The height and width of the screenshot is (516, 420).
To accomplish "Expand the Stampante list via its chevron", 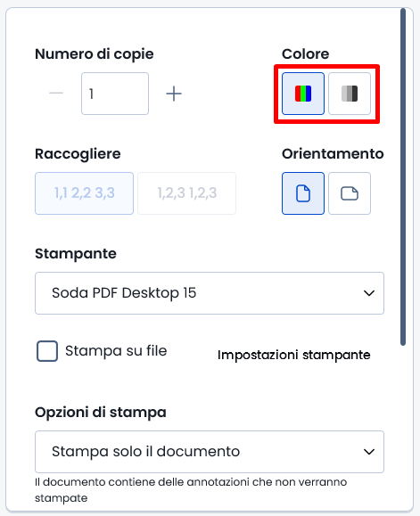I will click(x=369, y=293).
